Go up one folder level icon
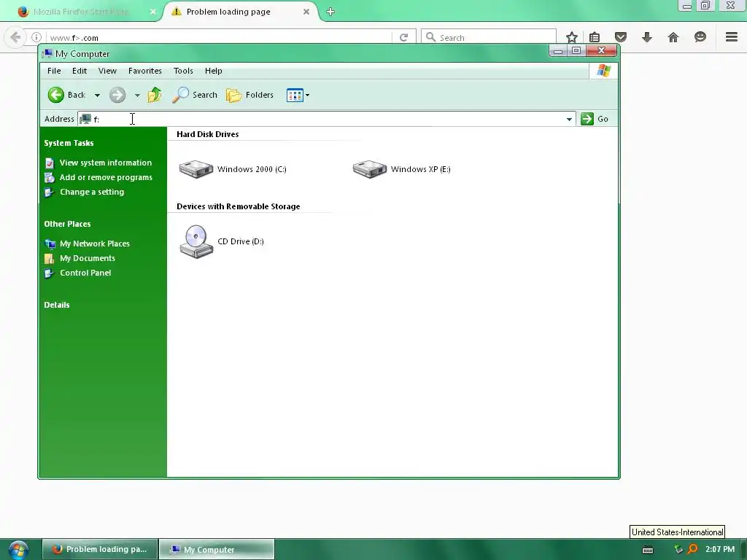 point(155,95)
